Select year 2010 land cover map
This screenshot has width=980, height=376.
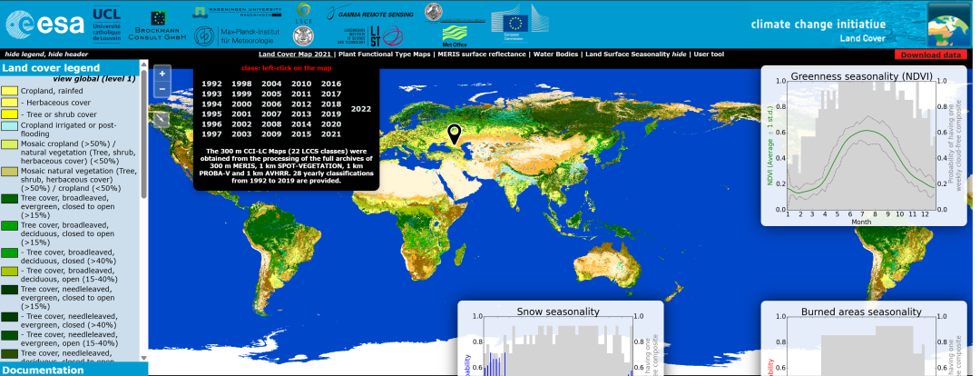point(301,84)
